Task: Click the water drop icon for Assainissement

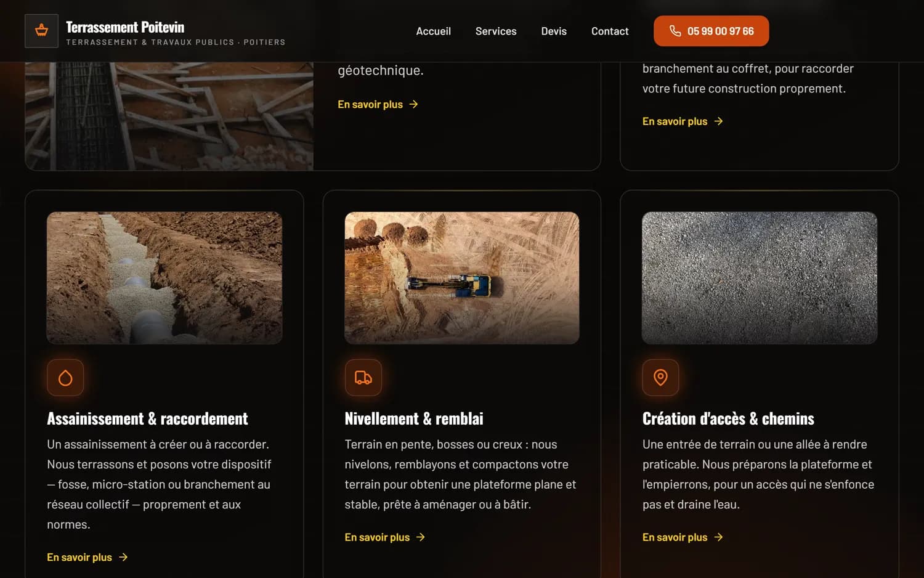Action: pyautogui.click(x=65, y=377)
